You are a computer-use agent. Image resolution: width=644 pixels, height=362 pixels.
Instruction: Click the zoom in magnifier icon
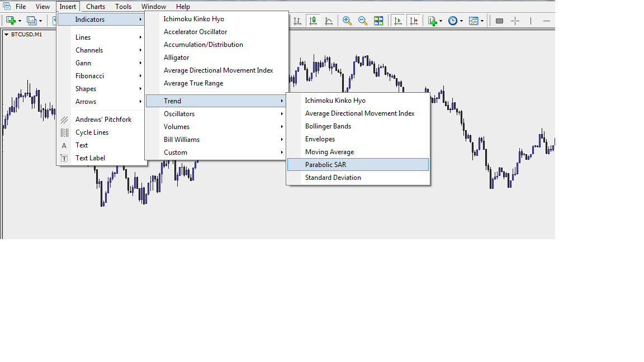pos(347,21)
